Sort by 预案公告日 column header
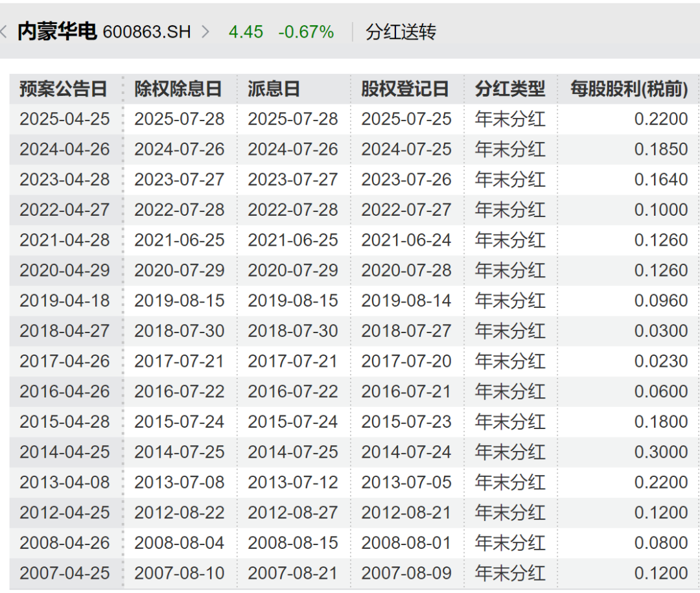Screen dimensions: 700x593 point(64,89)
